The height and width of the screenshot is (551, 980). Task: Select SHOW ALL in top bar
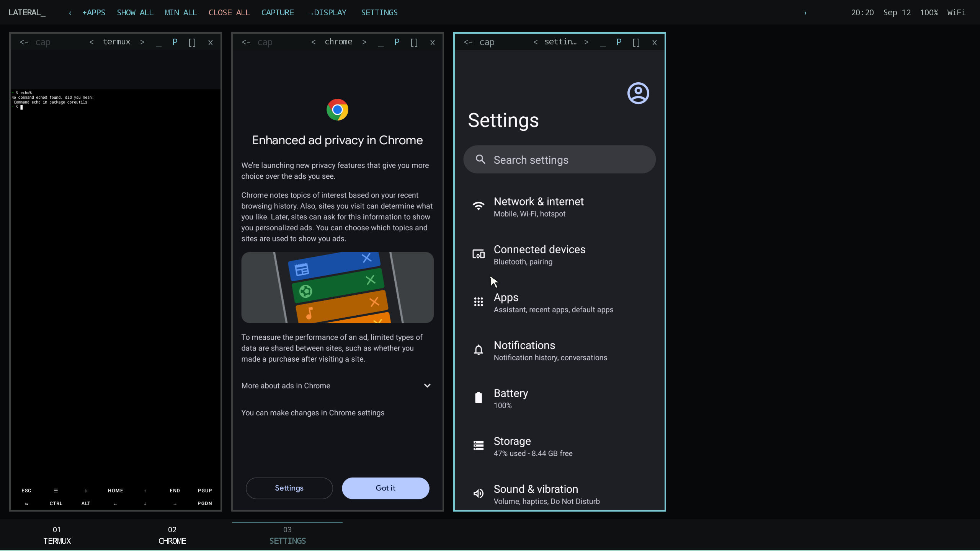click(135, 13)
